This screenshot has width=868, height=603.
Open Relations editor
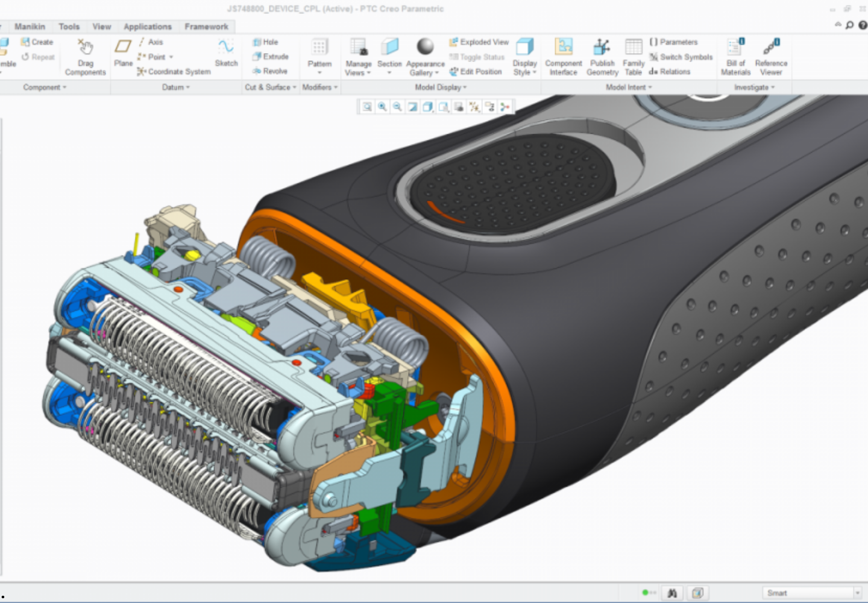(670, 71)
